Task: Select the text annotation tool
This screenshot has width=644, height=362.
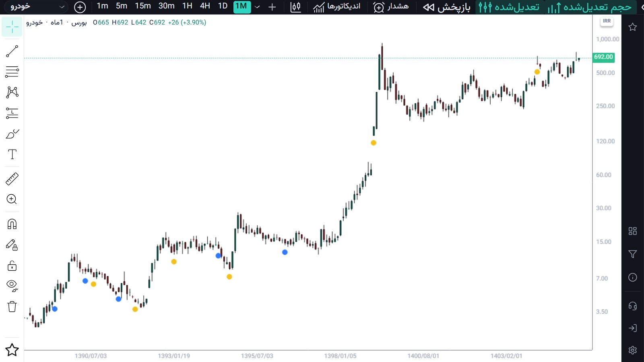Action: 12,154
